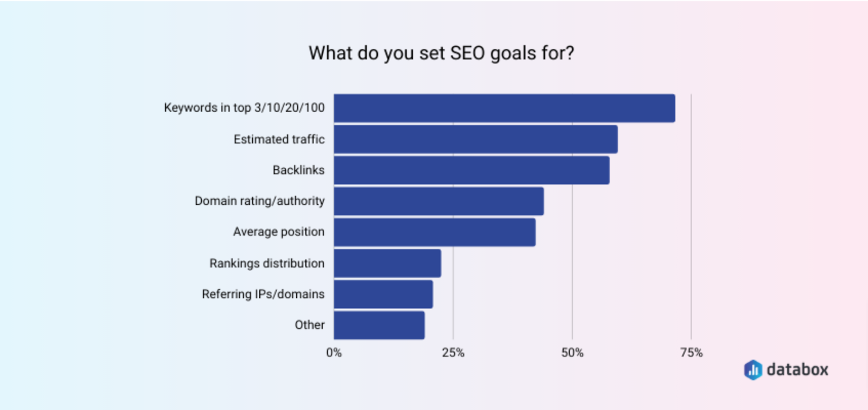Select the Other bar
Screen dimensions: 868x410
[x=380, y=325]
